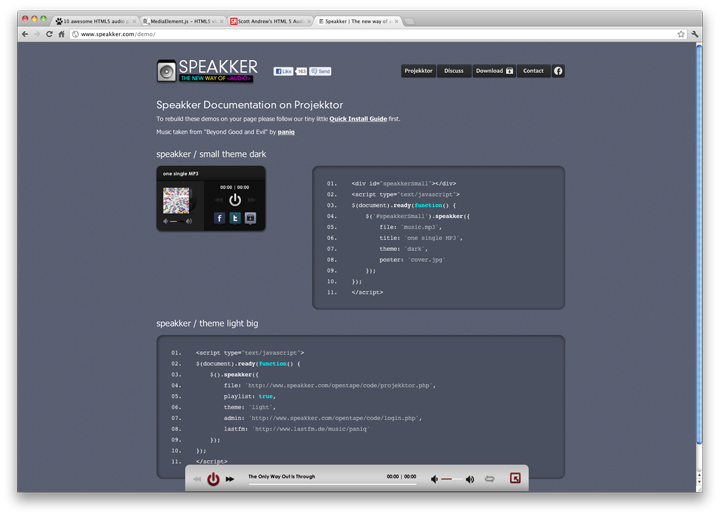Click the red power button in bottom player
Image resolution: width=720 pixels, height=516 pixels.
point(213,479)
